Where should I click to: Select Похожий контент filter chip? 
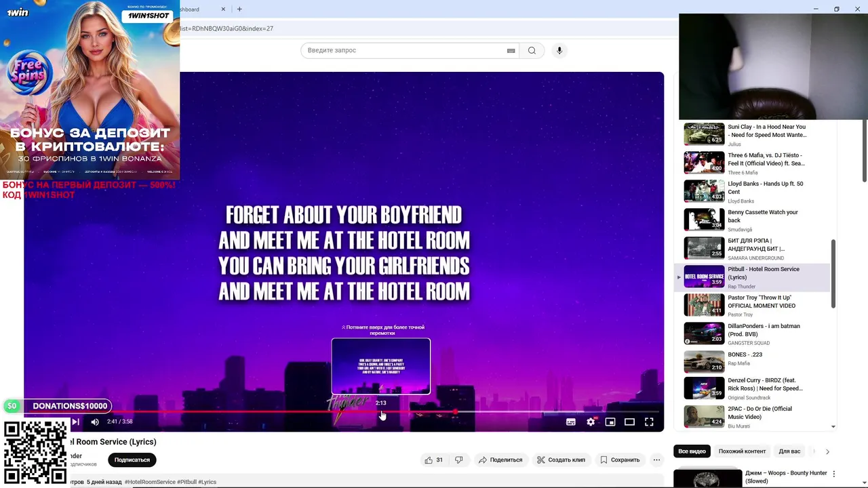click(x=742, y=451)
